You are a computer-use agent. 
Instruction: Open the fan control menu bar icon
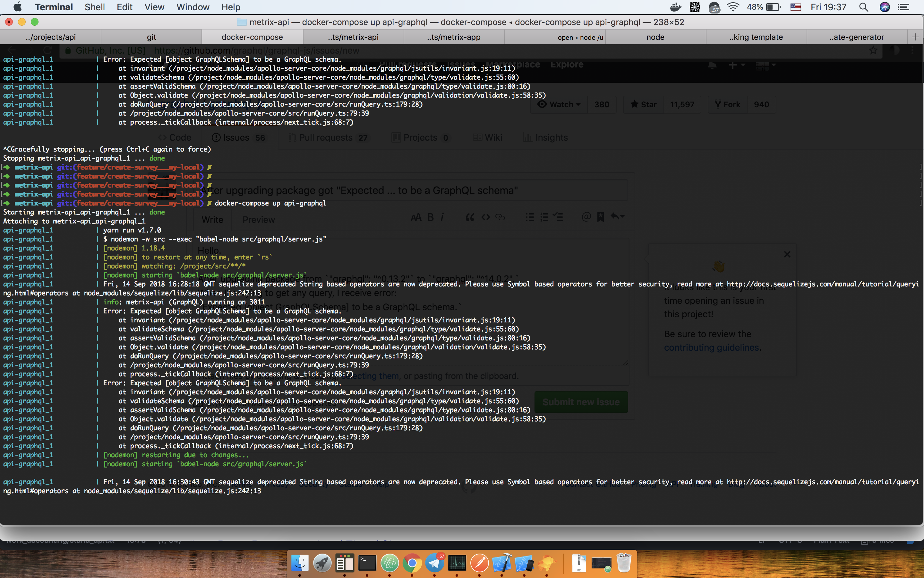695,7
